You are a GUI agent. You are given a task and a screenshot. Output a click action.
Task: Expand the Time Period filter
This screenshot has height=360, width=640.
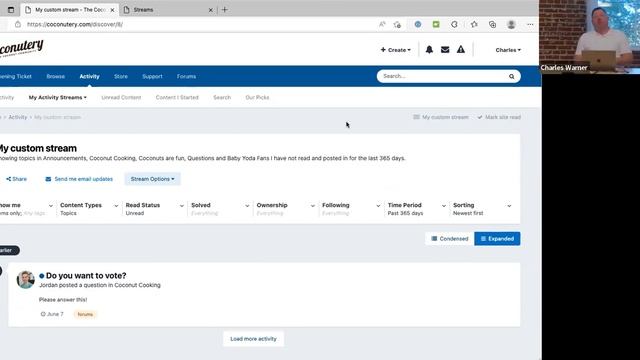[417, 209]
